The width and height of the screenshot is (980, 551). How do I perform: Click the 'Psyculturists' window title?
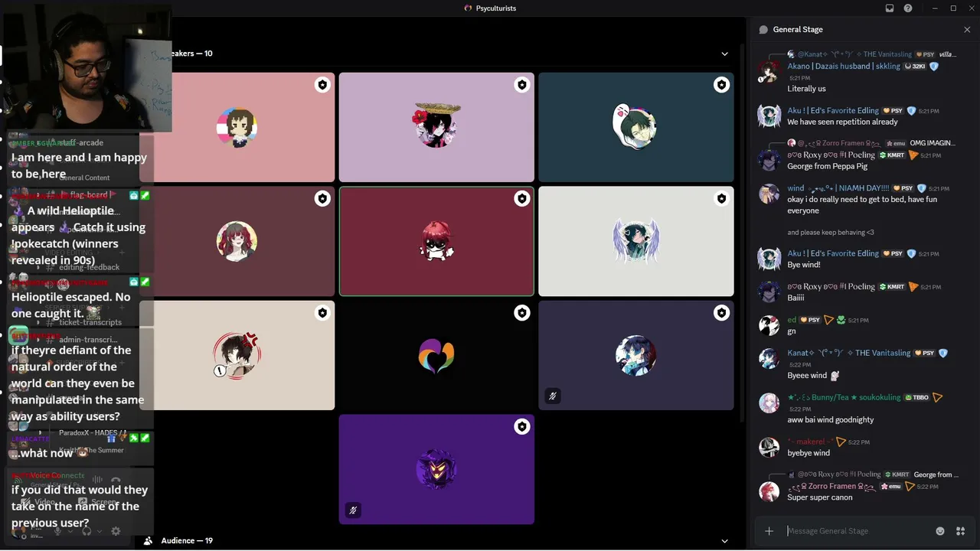[x=495, y=8]
